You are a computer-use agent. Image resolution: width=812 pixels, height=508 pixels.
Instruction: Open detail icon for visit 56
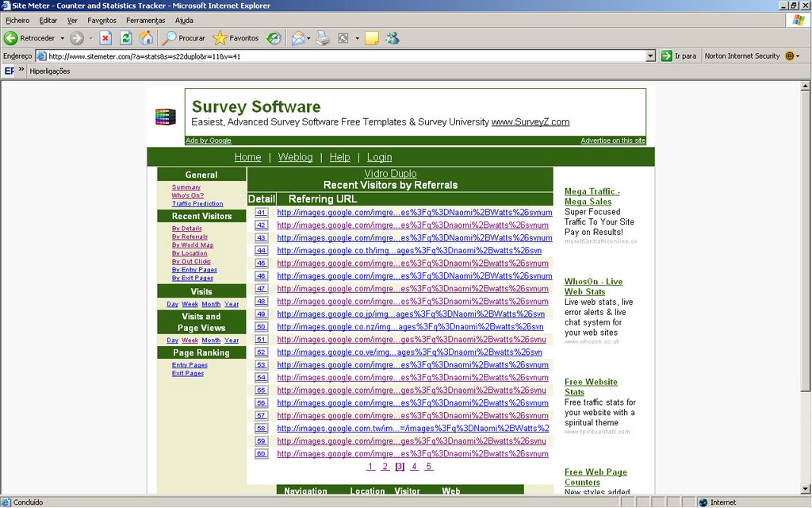[x=262, y=402]
